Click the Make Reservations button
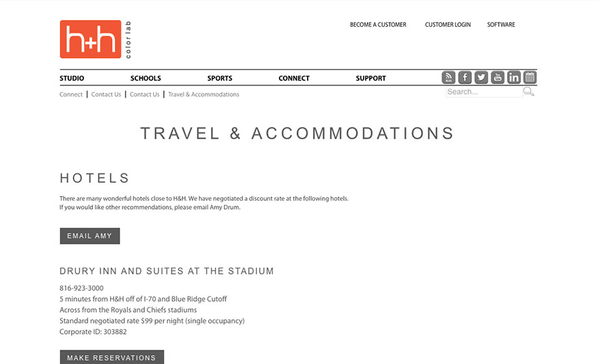This screenshot has width=598, height=364. click(x=112, y=357)
